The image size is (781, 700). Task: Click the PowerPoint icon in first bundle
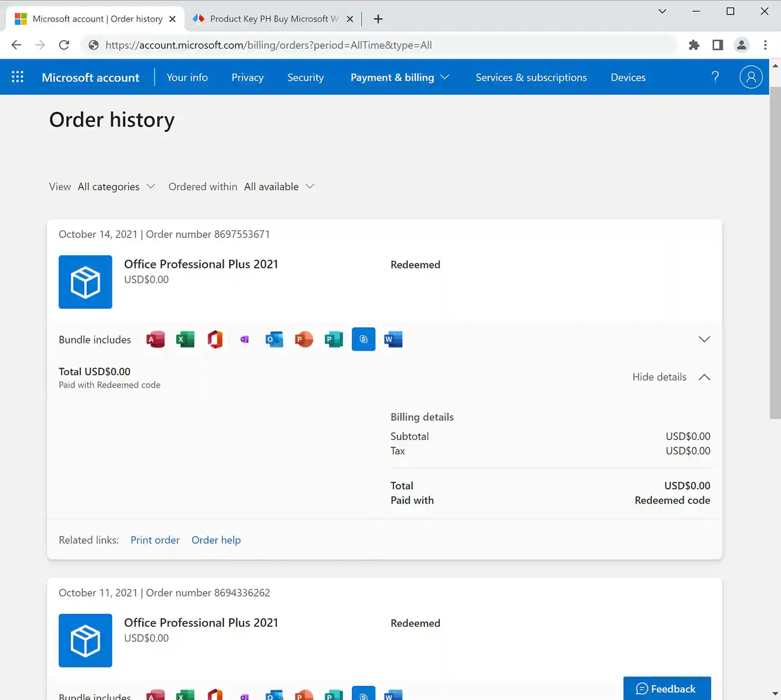pyautogui.click(x=304, y=339)
